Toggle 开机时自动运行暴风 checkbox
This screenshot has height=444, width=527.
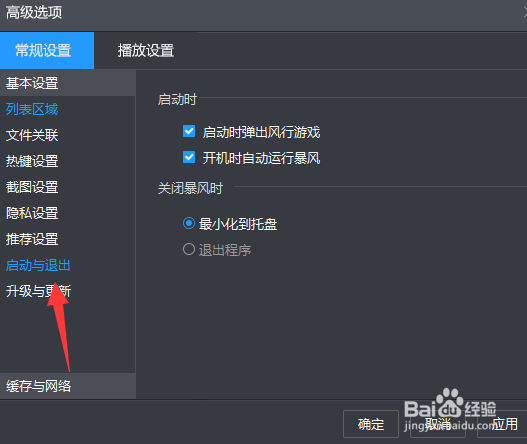[x=189, y=157]
